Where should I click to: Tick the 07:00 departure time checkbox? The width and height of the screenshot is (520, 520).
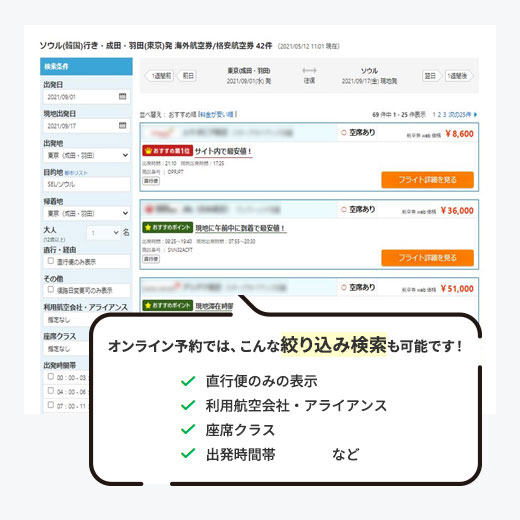click(x=51, y=405)
